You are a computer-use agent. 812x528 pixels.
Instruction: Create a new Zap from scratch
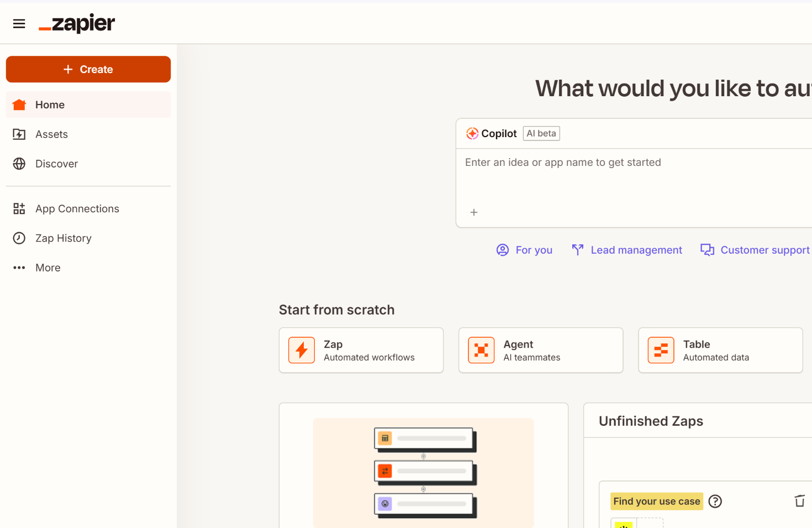click(x=361, y=351)
